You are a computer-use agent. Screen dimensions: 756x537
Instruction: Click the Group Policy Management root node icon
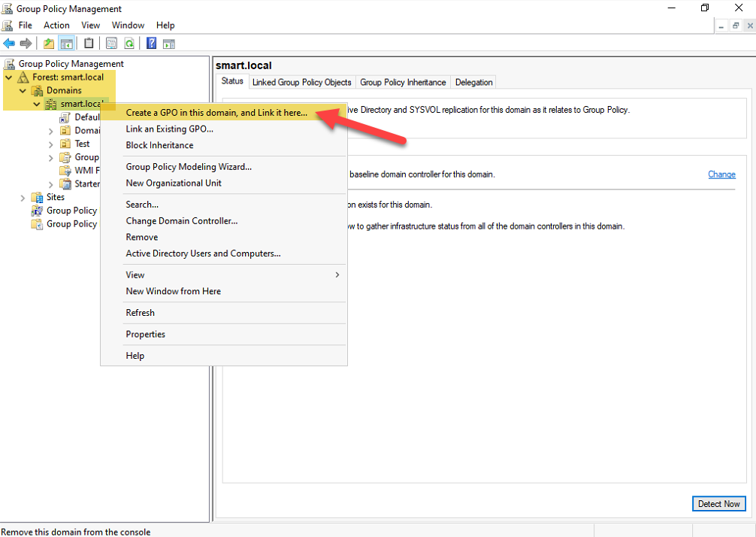9,64
